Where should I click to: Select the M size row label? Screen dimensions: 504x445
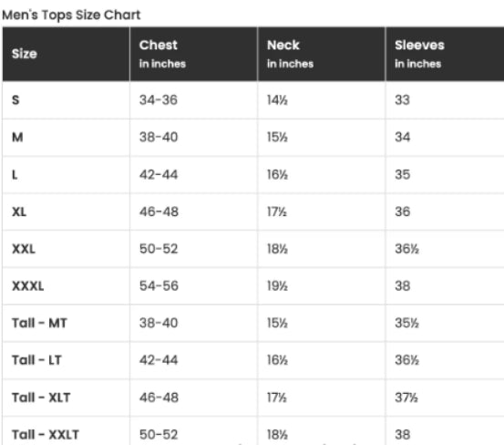tap(17, 138)
